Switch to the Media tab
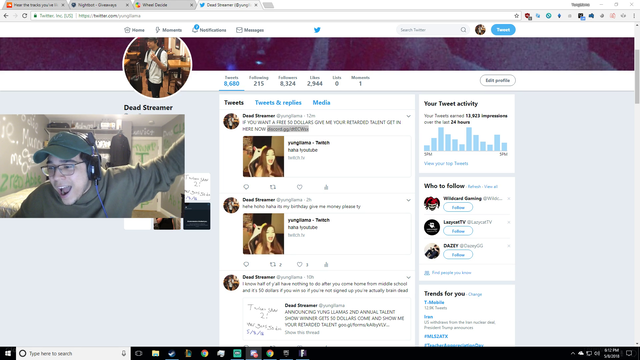Viewport: 640px width, 360px height. point(321,103)
